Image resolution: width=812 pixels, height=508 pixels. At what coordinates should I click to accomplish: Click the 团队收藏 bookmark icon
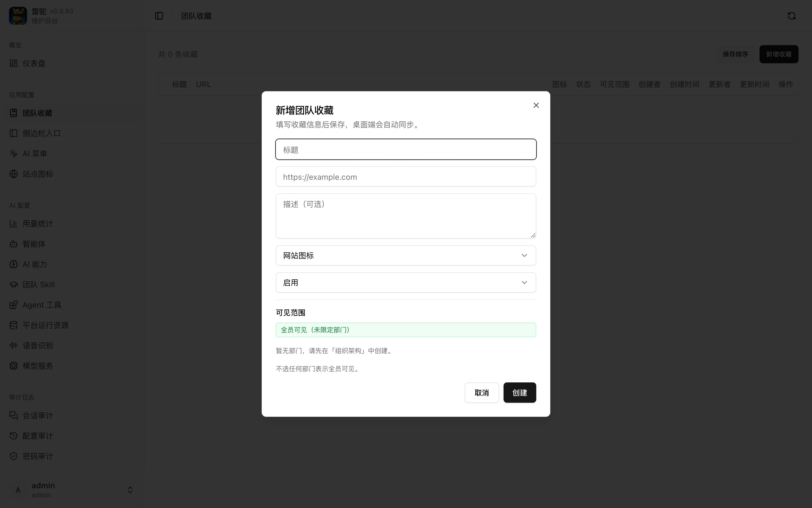pos(14,113)
